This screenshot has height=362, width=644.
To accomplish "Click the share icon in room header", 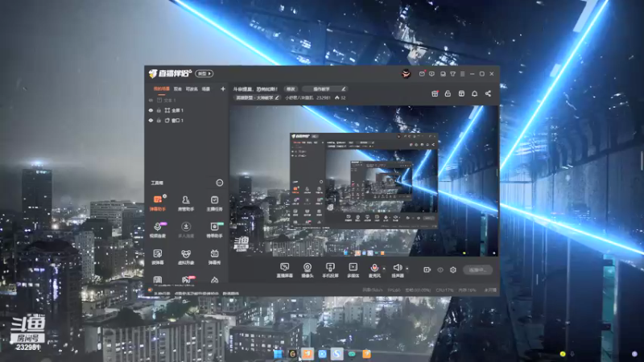I will (x=488, y=93).
